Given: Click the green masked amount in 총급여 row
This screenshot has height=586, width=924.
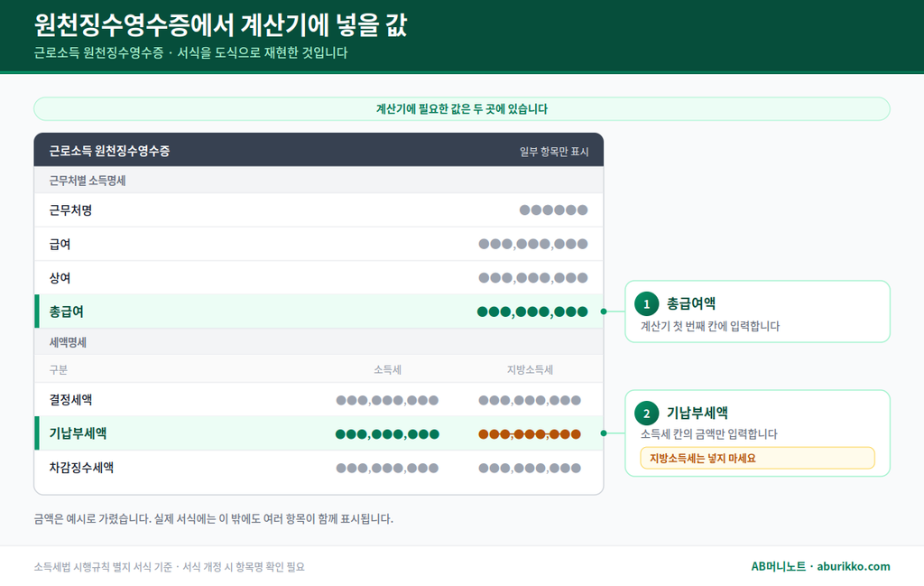Looking at the screenshot, I should [532, 312].
